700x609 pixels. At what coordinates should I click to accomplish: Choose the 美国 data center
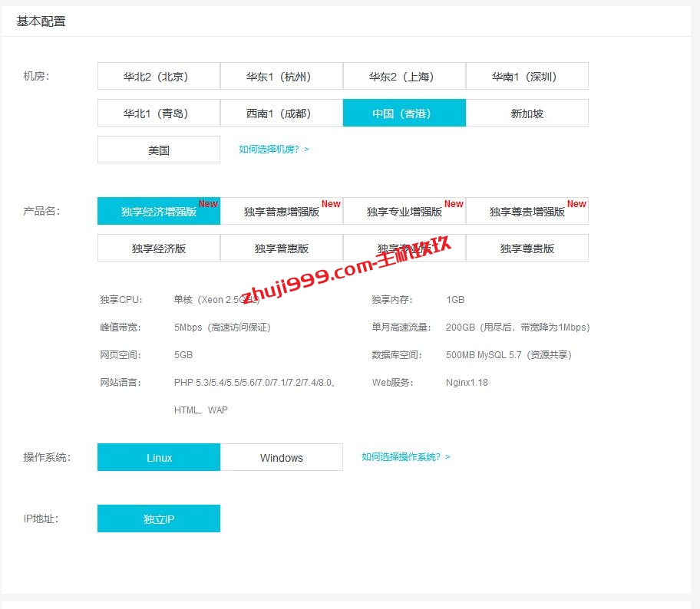point(158,150)
